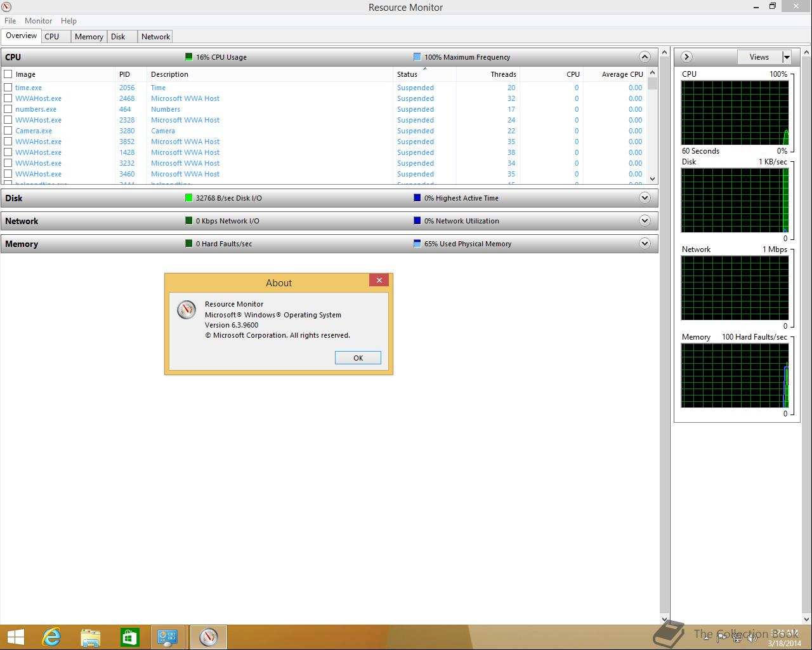Open File Explorer from taskbar
Viewport: 812px width, 650px height.
click(x=91, y=637)
